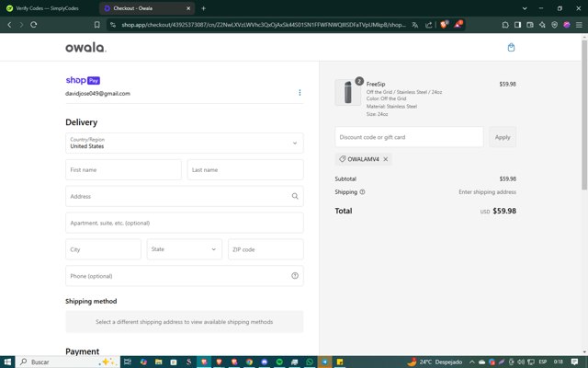Open Task View on the taskbar

tap(128, 362)
